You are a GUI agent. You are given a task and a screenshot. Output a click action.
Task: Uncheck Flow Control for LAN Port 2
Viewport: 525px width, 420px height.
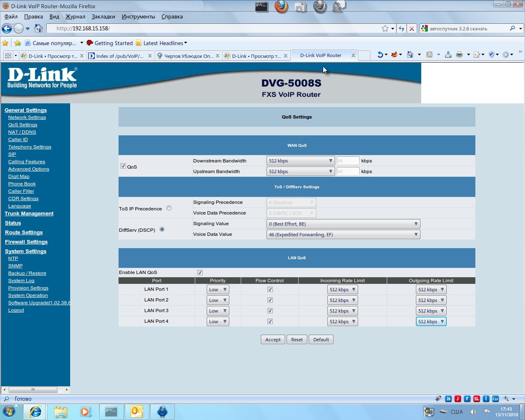coord(270,300)
